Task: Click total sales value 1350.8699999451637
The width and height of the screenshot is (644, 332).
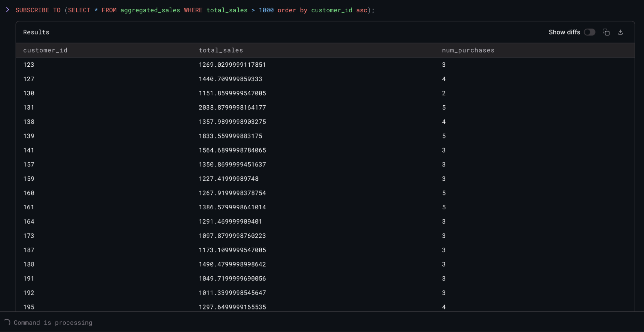Action: pos(232,165)
